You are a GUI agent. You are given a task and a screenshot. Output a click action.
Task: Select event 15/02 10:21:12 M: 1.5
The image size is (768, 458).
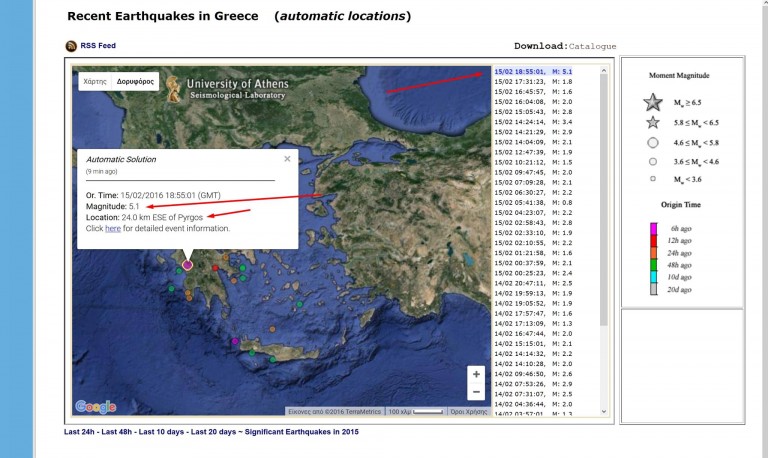pos(533,162)
